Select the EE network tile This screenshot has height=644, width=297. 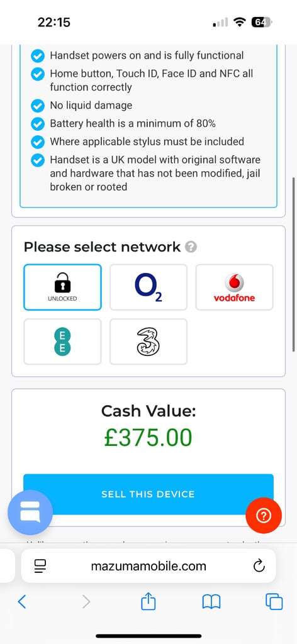62,341
